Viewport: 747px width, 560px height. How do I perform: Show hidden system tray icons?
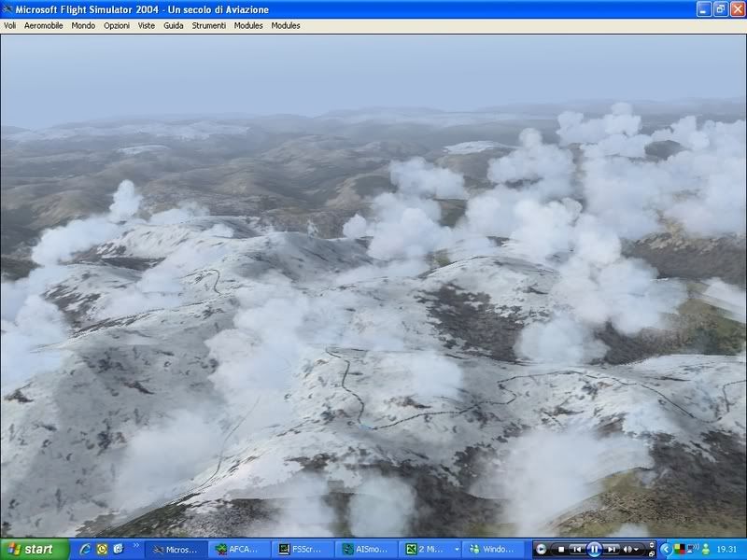[666, 550]
